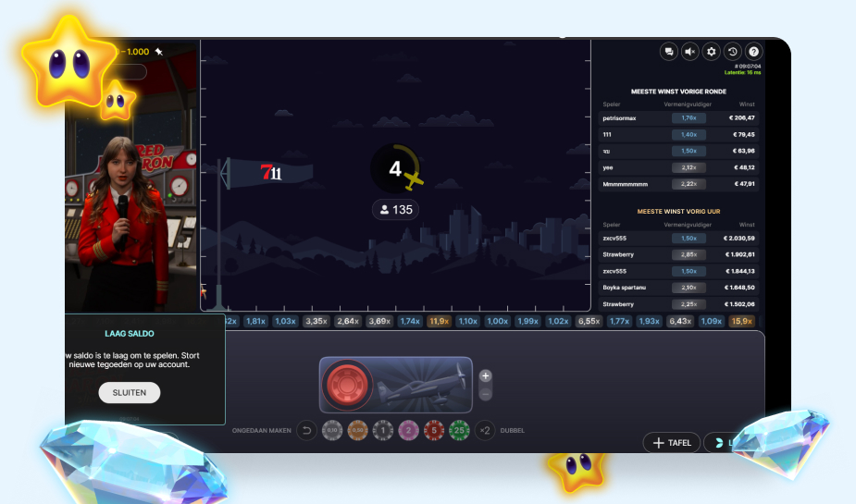Add a bet spot with the plus button
Image resolution: width=856 pixels, height=504 pixels.
[x=485, y=375]
